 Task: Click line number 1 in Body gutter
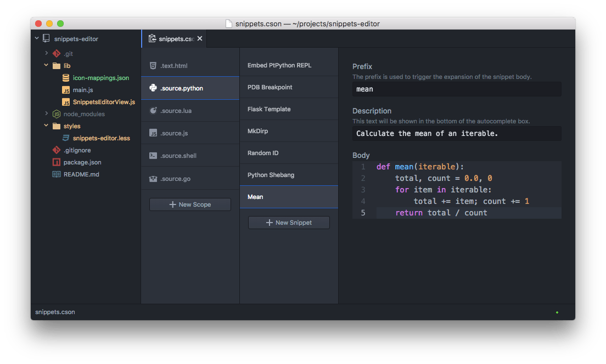pyautogui.click(x=363, y=167)
